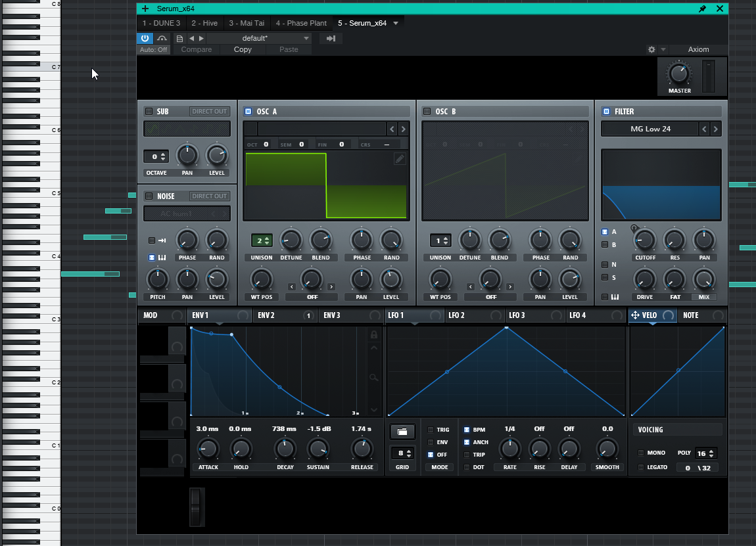This screenshot has height=546, width=756.
Task: Toggle FILTER power checkbox
Action: pos(606,111)
